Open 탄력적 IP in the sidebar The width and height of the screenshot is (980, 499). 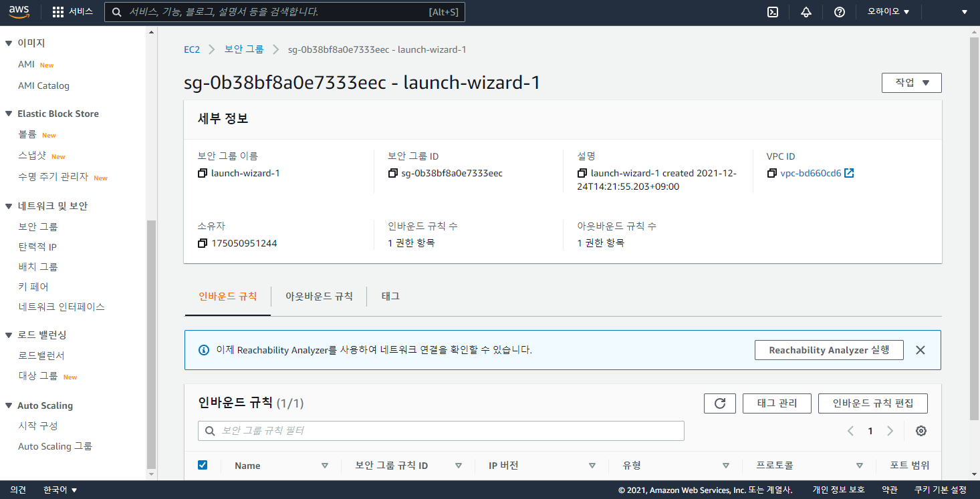pyautogui.click(x=37, y=247)
